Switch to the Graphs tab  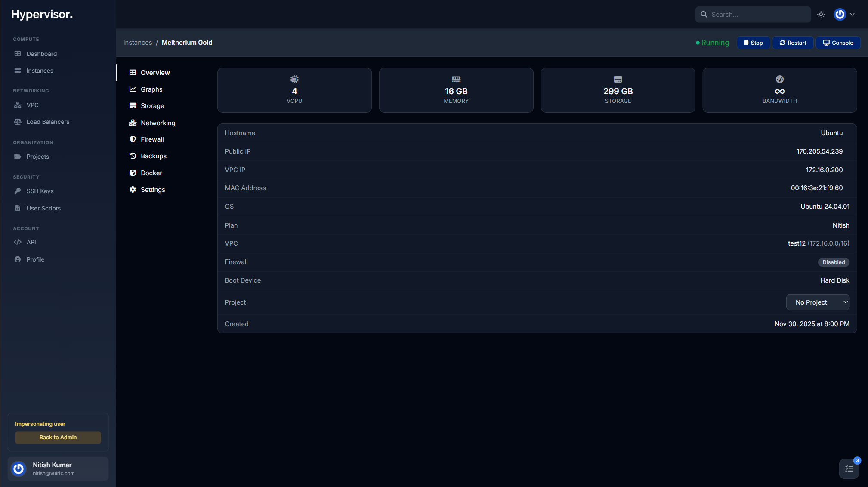[151, 89]
